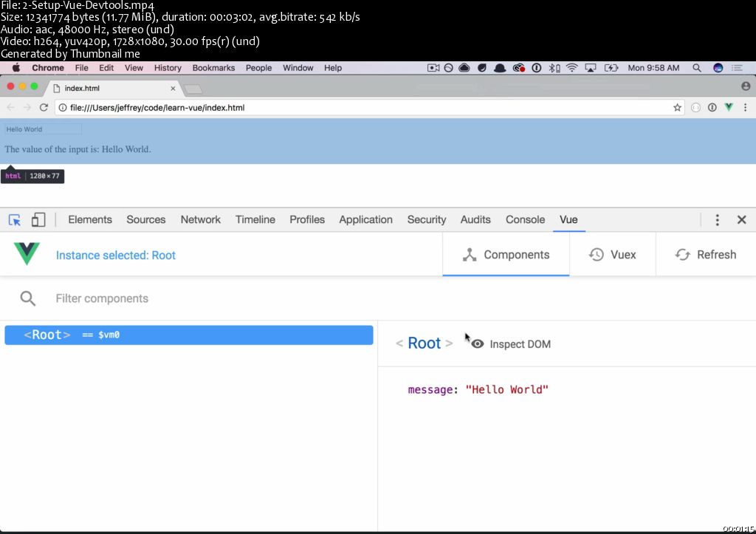Switch to the Network devtools tab
The height and width of the screenshot is (534, 756).
click(x=200, y=219)
